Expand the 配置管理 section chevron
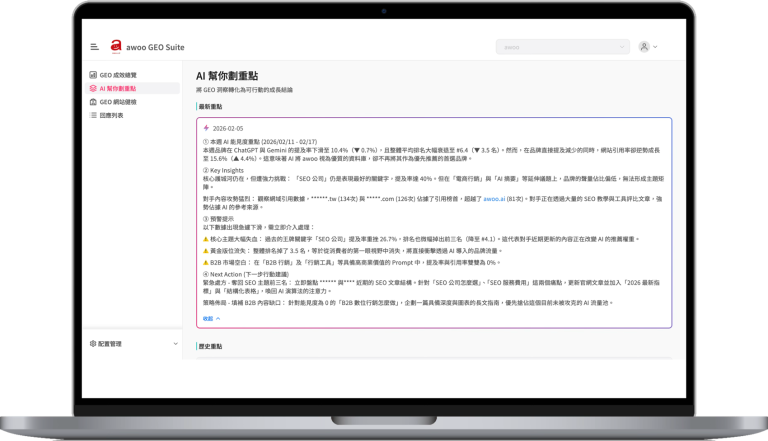Screen dimensions: 768x441 (x=176, y=343)
